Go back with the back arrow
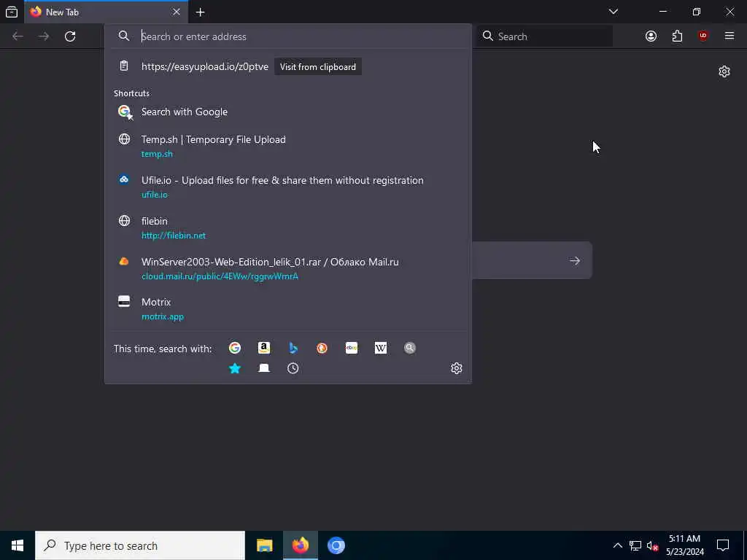Image resolution: width=747 pixels, height=560 pixels. 18,36
